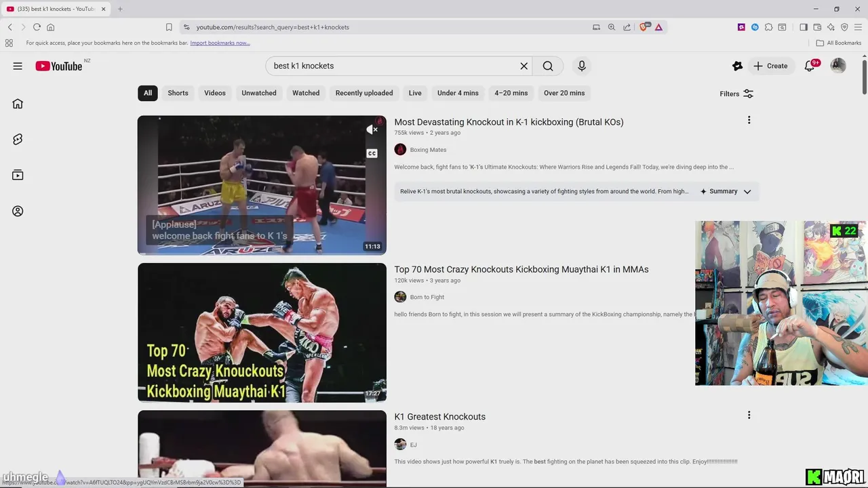Close the best k1 knockets tab
The height and width of the screenshot is (488, 868).
coord(104,9)
